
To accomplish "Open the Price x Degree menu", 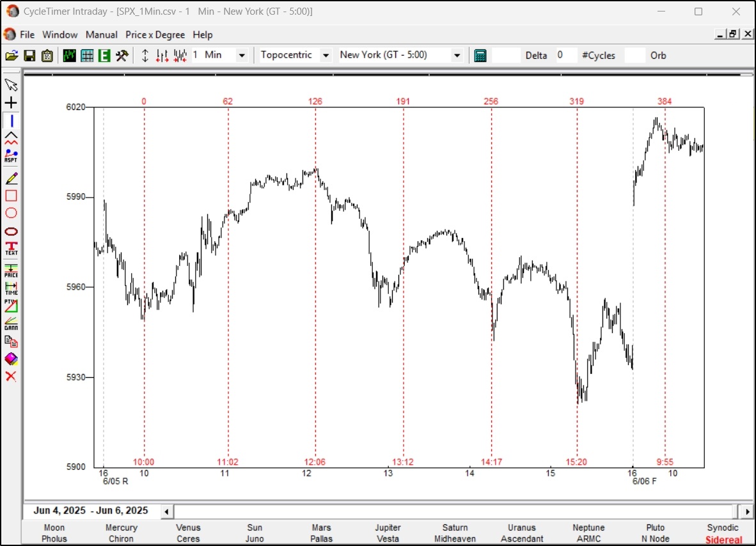I will coord(155,35).
